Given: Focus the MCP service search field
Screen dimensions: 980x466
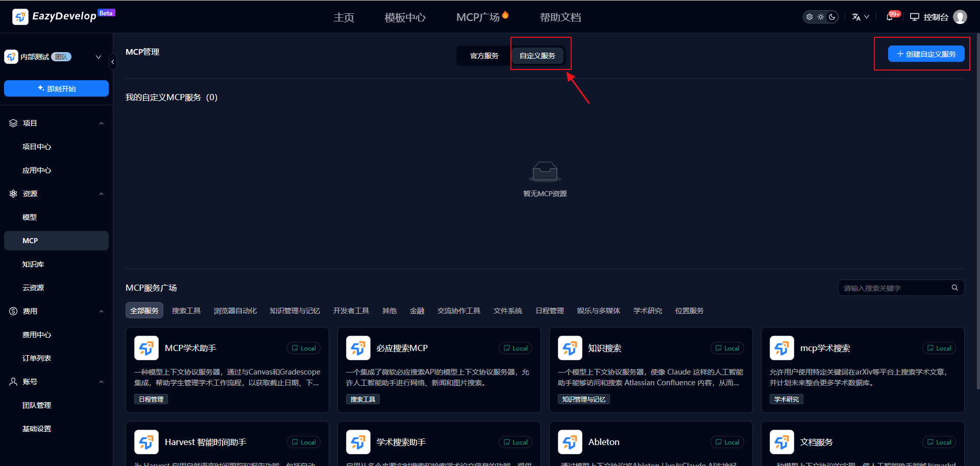Looking at the screenshot, I should 893,288.
